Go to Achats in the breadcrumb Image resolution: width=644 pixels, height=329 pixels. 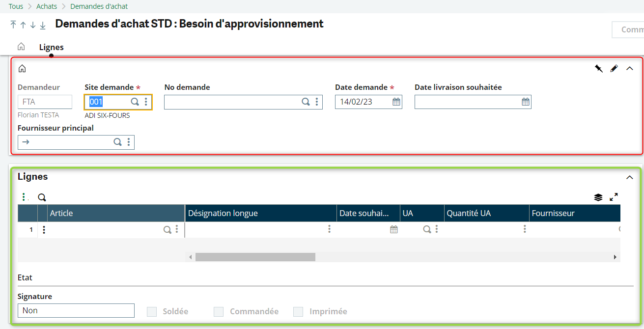point(47,6)
